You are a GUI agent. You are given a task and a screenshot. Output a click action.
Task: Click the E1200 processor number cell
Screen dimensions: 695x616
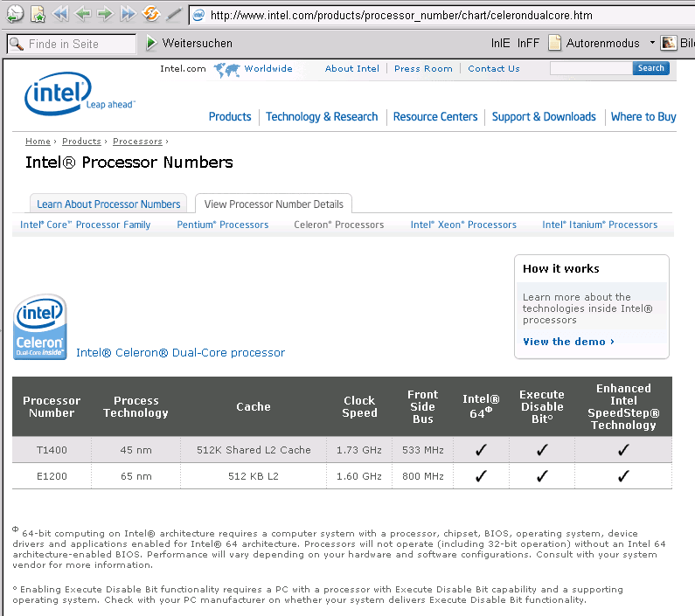click(x=52, y=476)
